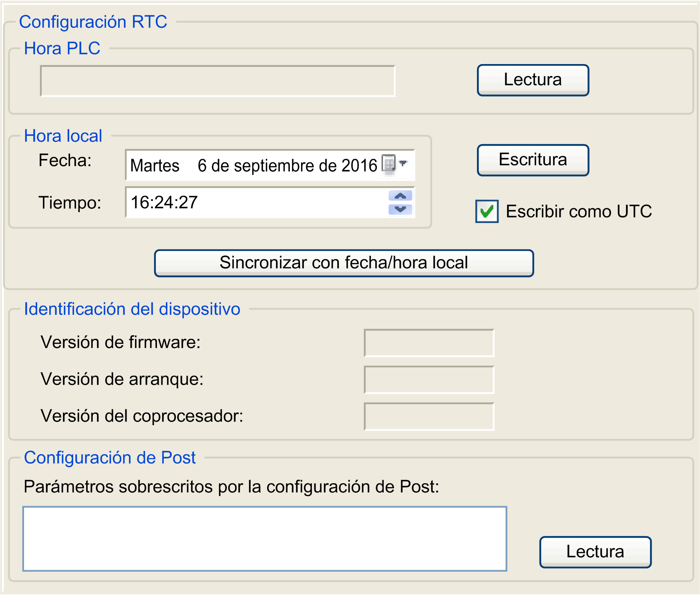The image size is (700, 595).
Task: Click the Versión de arranque field
Action: coord(429,380)
